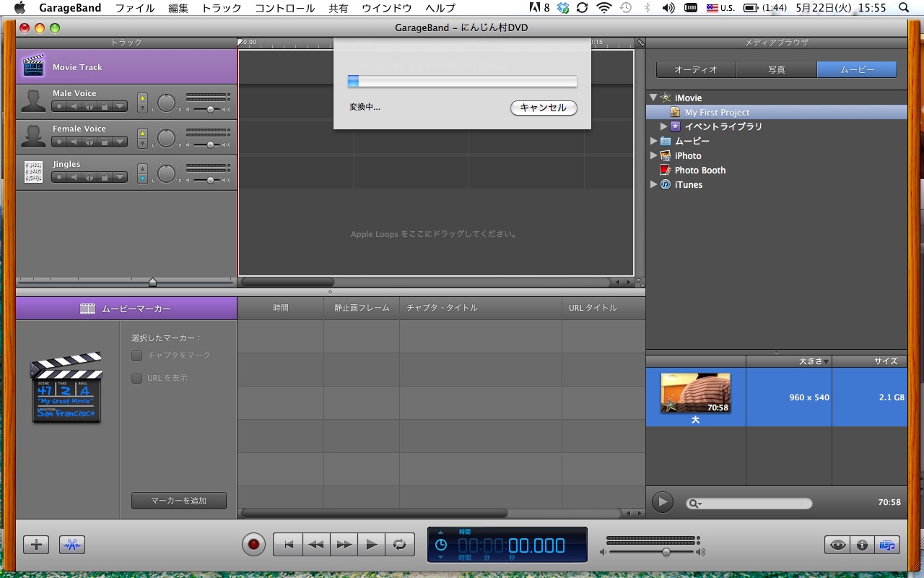The width and height of the screenshot is (924, 578).
Task: Adjust the master volume slider
Action: [x=666, y=552]
